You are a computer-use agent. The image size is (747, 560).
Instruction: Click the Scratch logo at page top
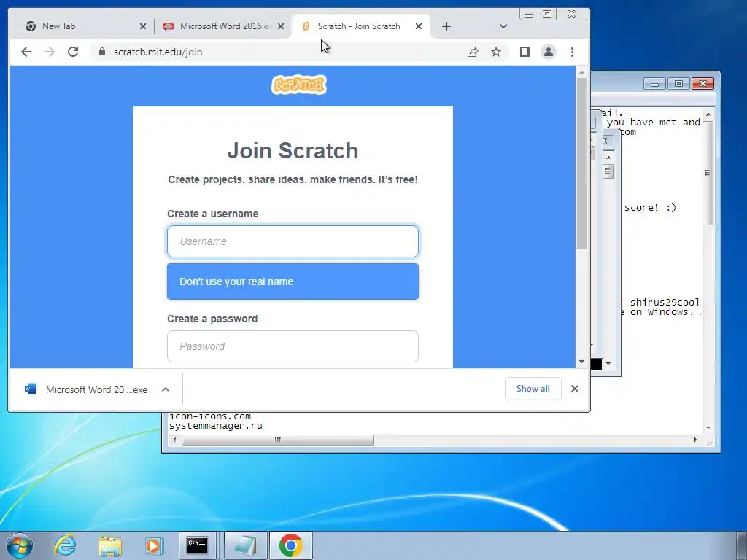point(298,85)
